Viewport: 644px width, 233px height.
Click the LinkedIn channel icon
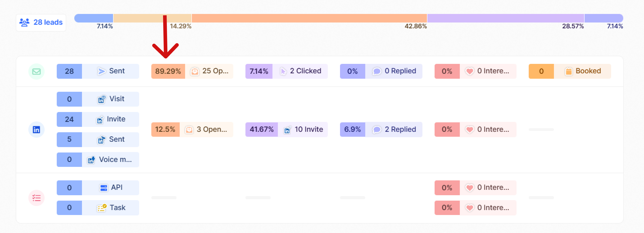[x=36, y=129]
